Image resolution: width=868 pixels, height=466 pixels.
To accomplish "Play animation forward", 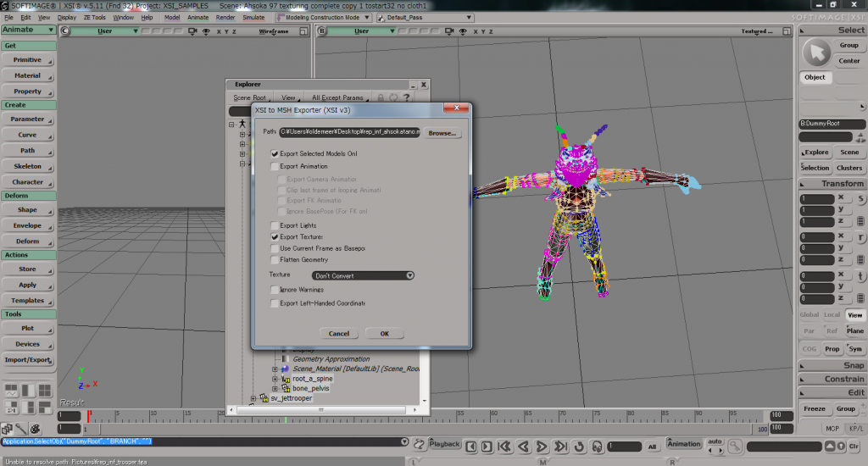I will click(542, 446).
